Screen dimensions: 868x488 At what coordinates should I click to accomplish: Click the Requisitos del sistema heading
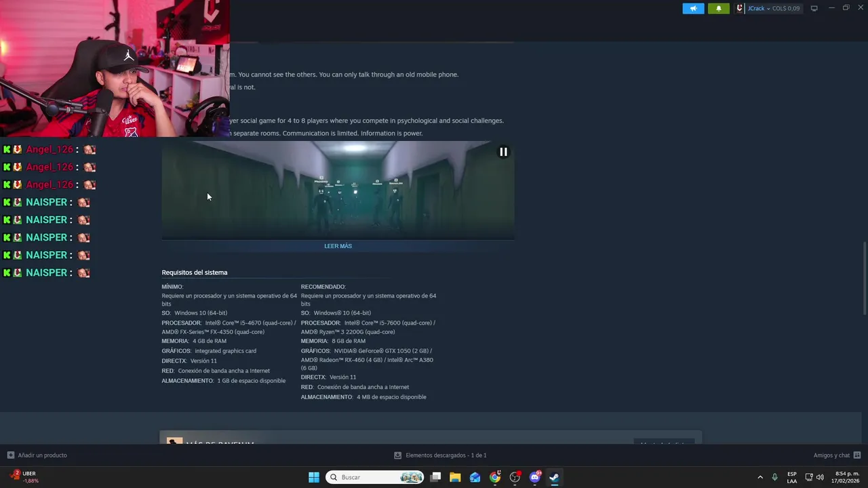click(x=195, y=272)
